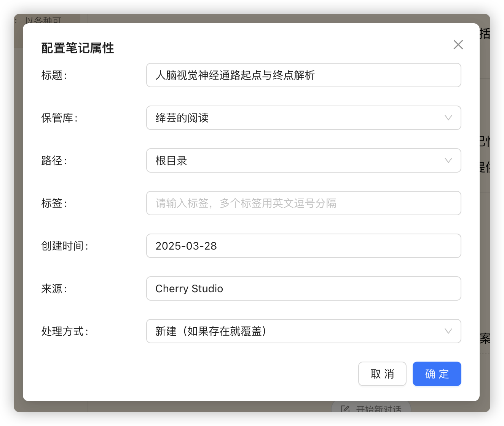Click the 创建时间 field with 2025-03-28
Viewport: 504px width, 426px height.
point(303,246)
